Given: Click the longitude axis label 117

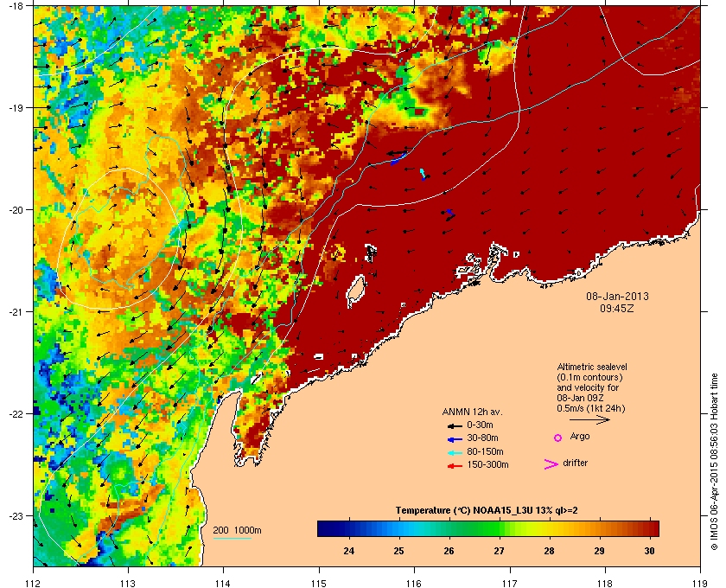Looking at the screenshot, I should (510, 583).
